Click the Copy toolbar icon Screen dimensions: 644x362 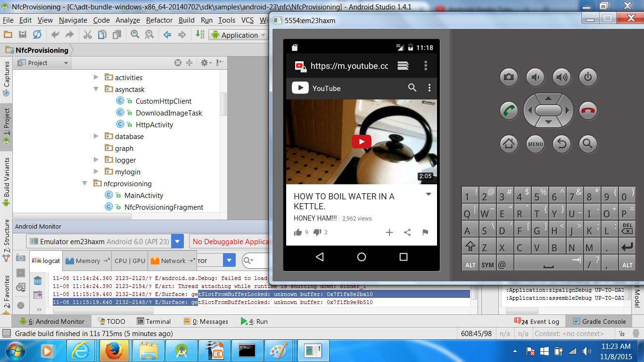click(102, 34)
